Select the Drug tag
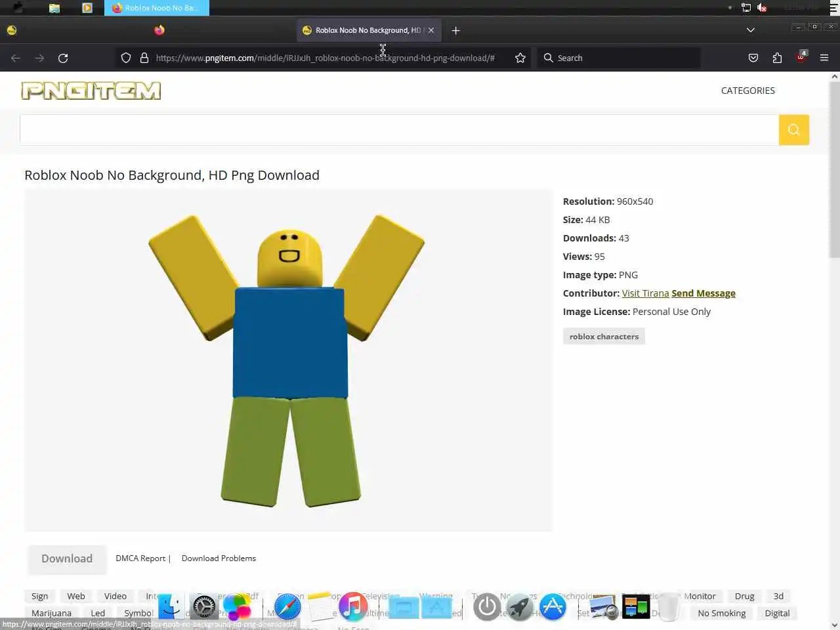Screen dimensions: 840x630 pyautogui.click(x=744, y=596)
